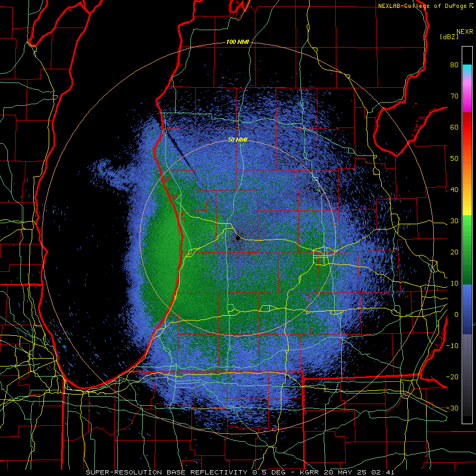Click the 30 dBZ scale value

pos(454,221)
